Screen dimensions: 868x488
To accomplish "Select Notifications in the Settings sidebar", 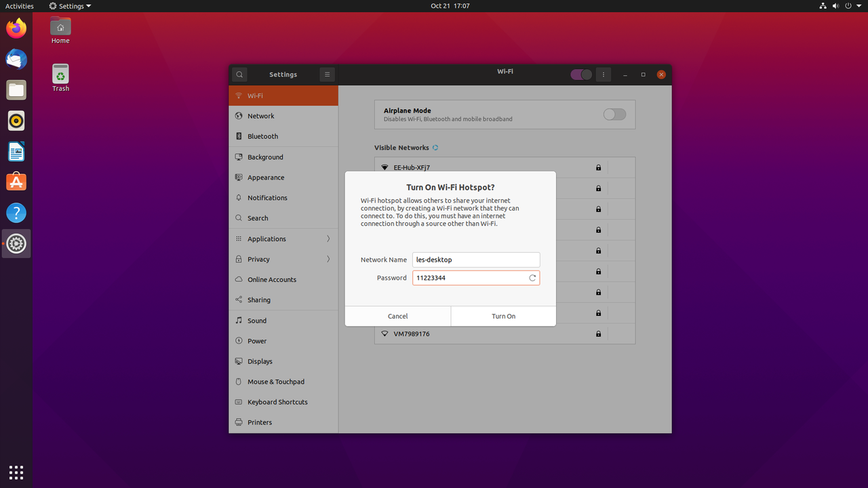I will coord(283,198).
